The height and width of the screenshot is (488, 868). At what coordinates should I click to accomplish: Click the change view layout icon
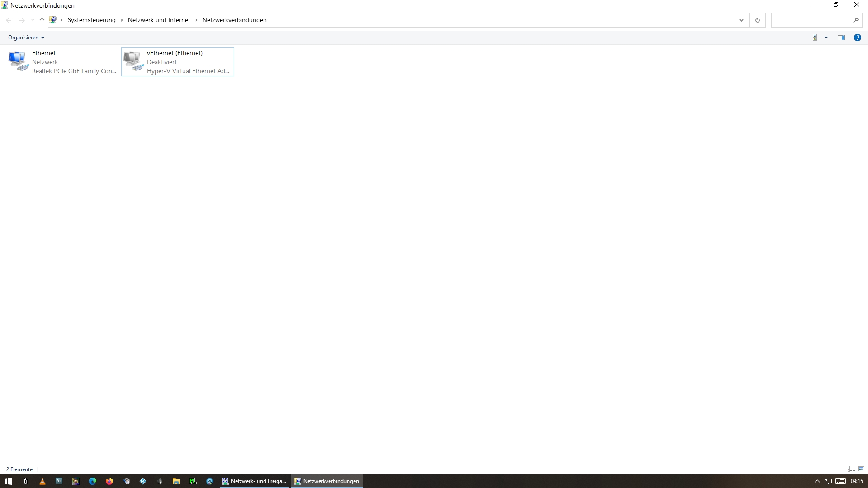pos(816,38)
